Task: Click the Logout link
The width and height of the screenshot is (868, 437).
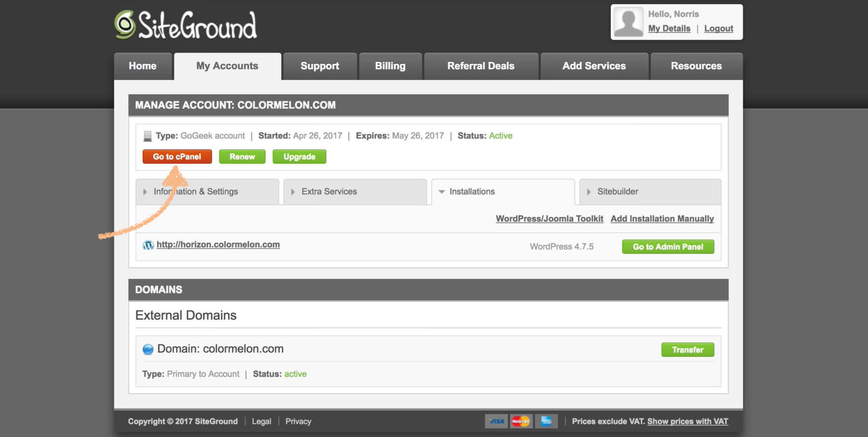Action: coord(718,29)
